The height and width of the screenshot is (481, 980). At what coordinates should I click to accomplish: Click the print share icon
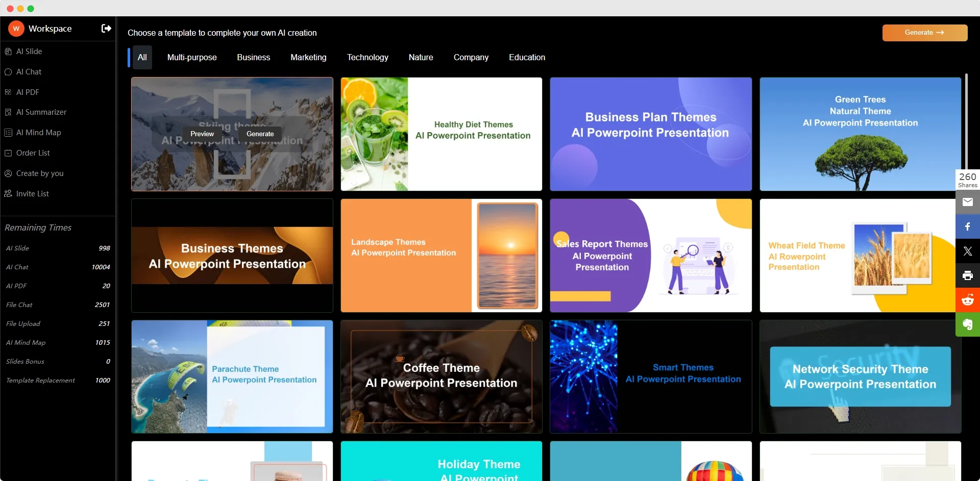point(967,275)
